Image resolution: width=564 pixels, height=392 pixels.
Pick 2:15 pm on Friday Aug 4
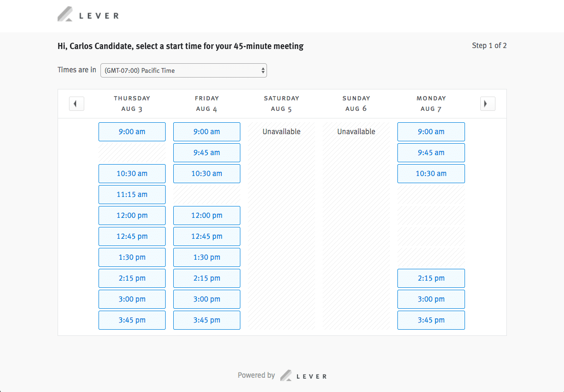point(207,278)
